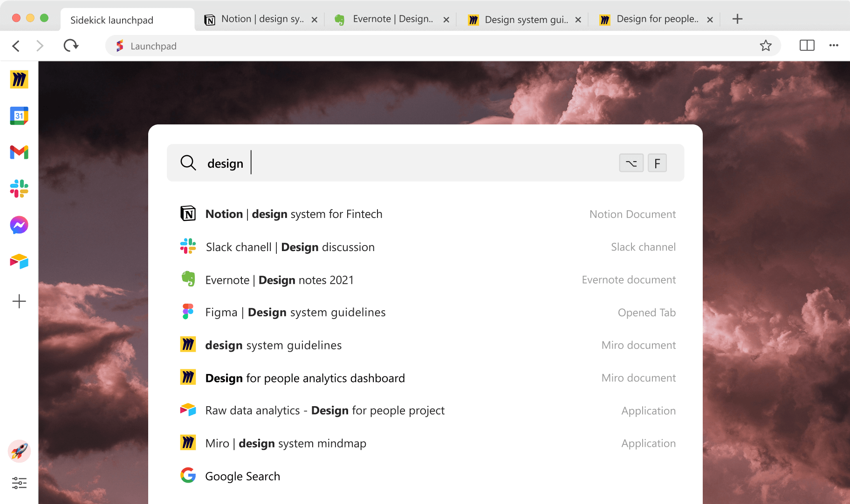Open Slack channel Design discussion result

[428, 247]
